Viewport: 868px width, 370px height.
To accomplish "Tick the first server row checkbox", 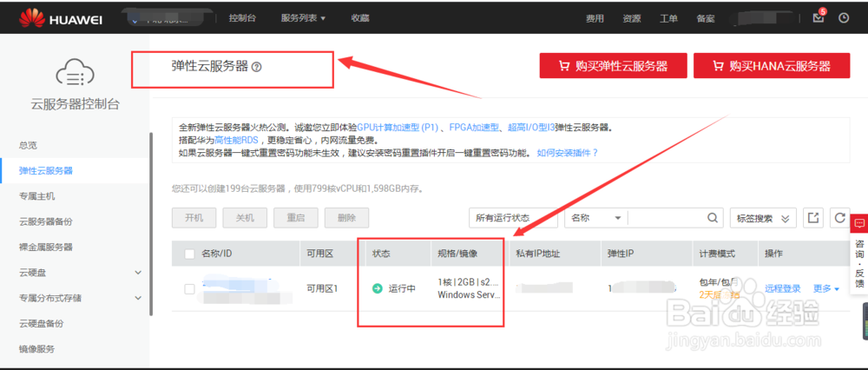I will [x=189, y=288].
